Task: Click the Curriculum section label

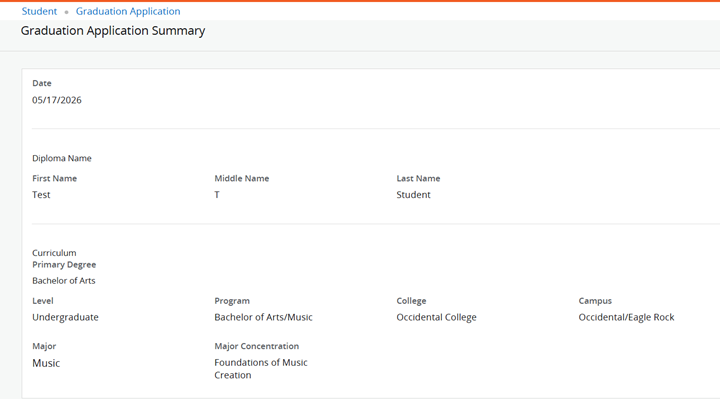Action: [54, 253]
